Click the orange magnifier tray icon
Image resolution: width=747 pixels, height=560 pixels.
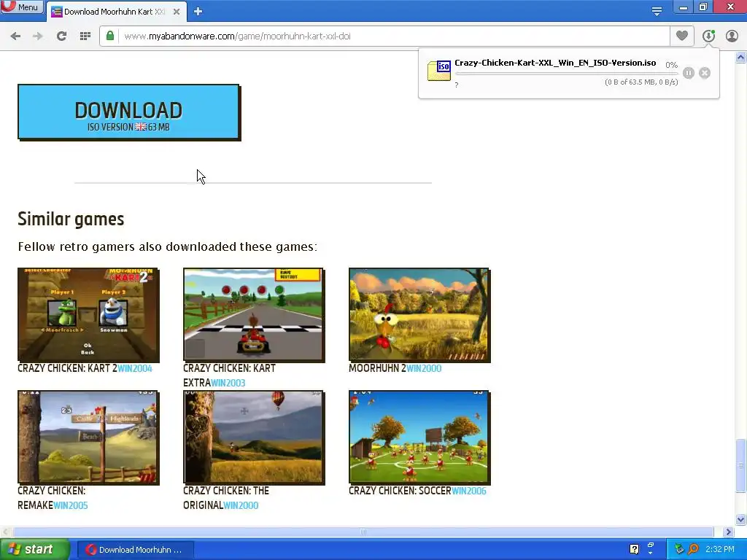[x=693, y=549]
